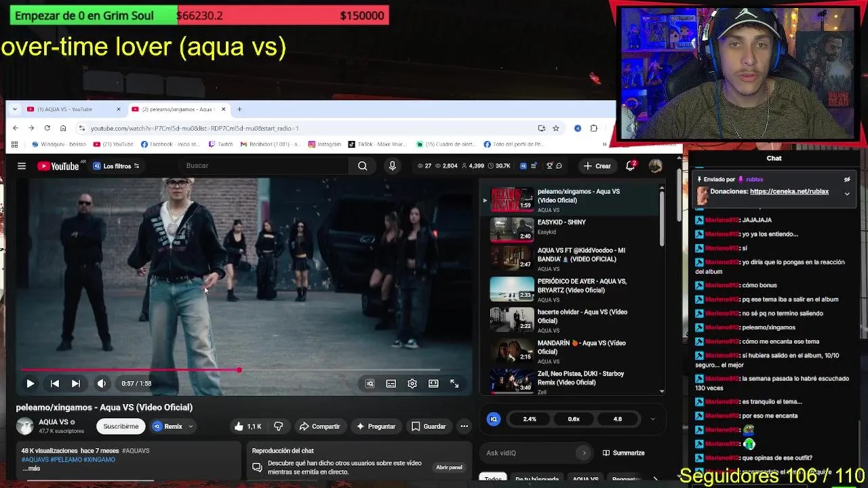Play the paused video
Viewport: 868px width, 488px height.
31,384
